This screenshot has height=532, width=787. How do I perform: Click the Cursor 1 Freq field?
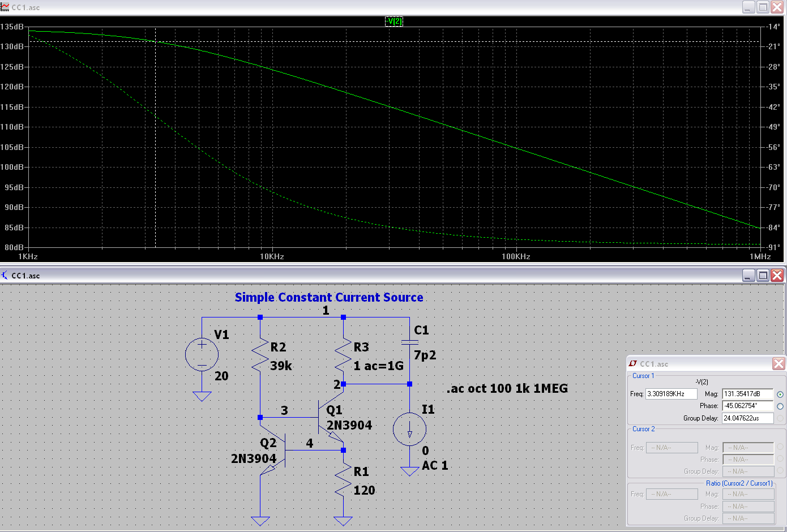click(671, 394)
